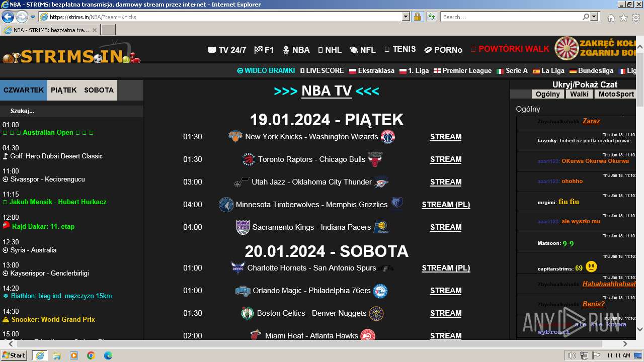
Task: Open the recent pages dropdown arrow
Action: (33, 17)
